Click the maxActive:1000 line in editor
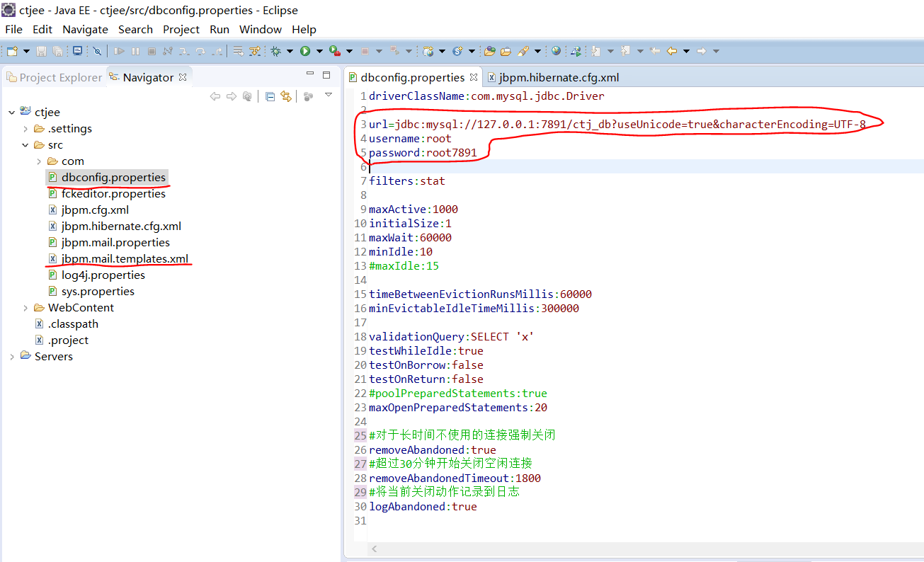Screen dimensions: 924x562 (x=413, y=210)
